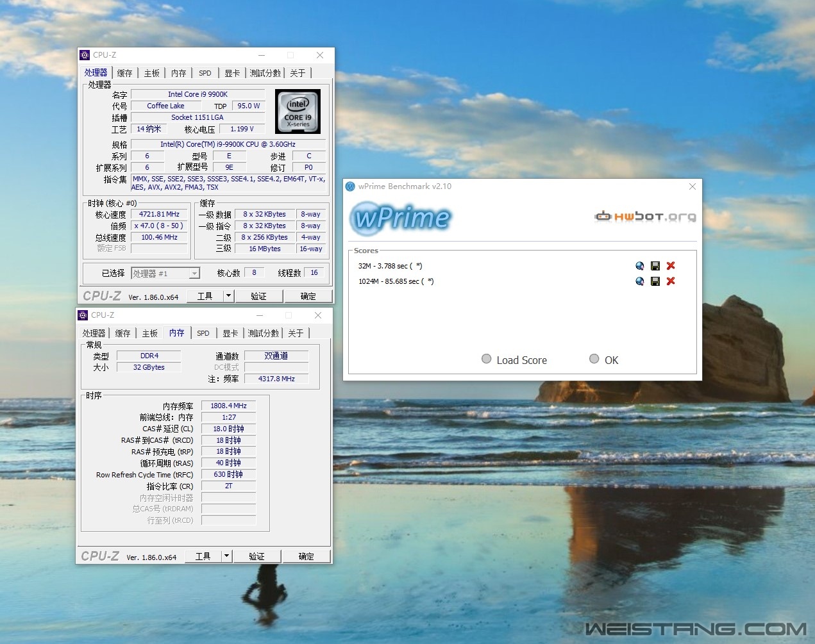Click the core voltage value '1.199 V'
The image size is (815, 644).
pos(242,129)
